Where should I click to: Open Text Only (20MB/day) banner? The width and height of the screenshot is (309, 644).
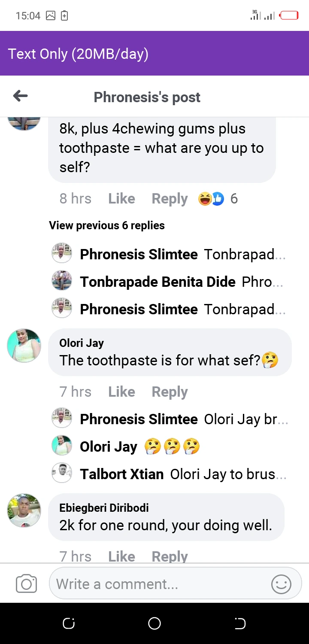pyautogui.click(x=78, y=54)
